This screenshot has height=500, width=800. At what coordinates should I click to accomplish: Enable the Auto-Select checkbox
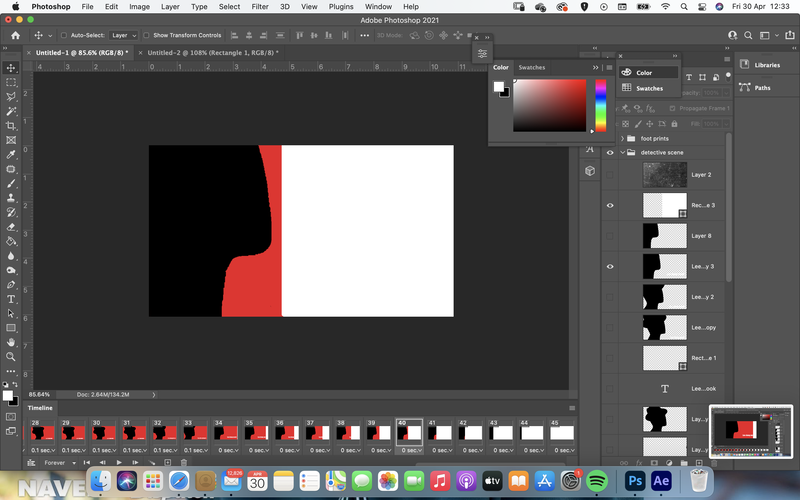pyautogui.click(x=64, y=35)
